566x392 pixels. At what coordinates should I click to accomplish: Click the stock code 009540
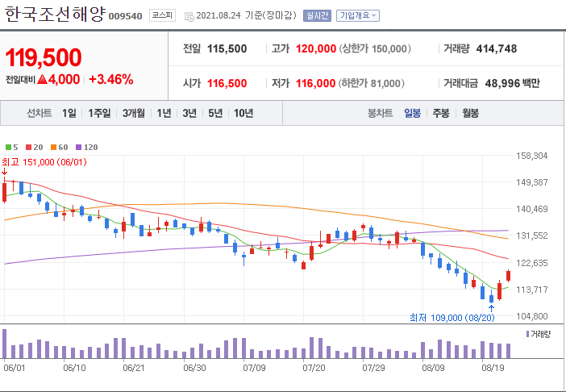[x=125, y=16]
